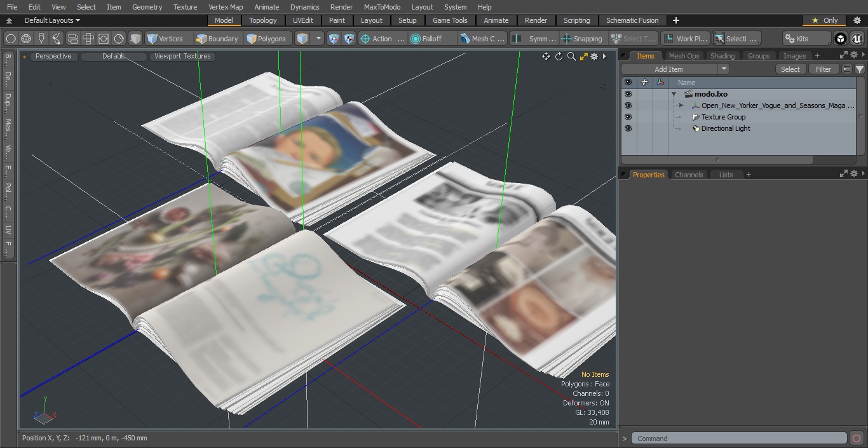Click the Add Item button
Viewport: 868px width, 448px height.
(669, 69)
